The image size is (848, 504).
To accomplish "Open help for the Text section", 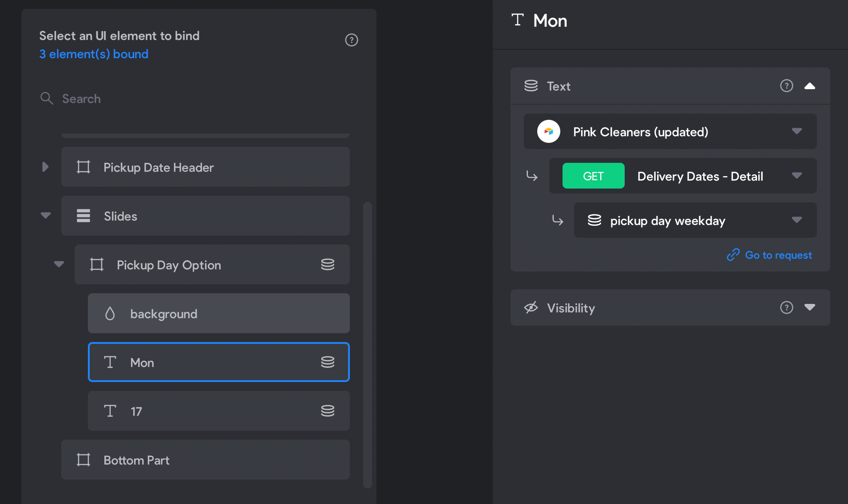I will tap(786, 86).
